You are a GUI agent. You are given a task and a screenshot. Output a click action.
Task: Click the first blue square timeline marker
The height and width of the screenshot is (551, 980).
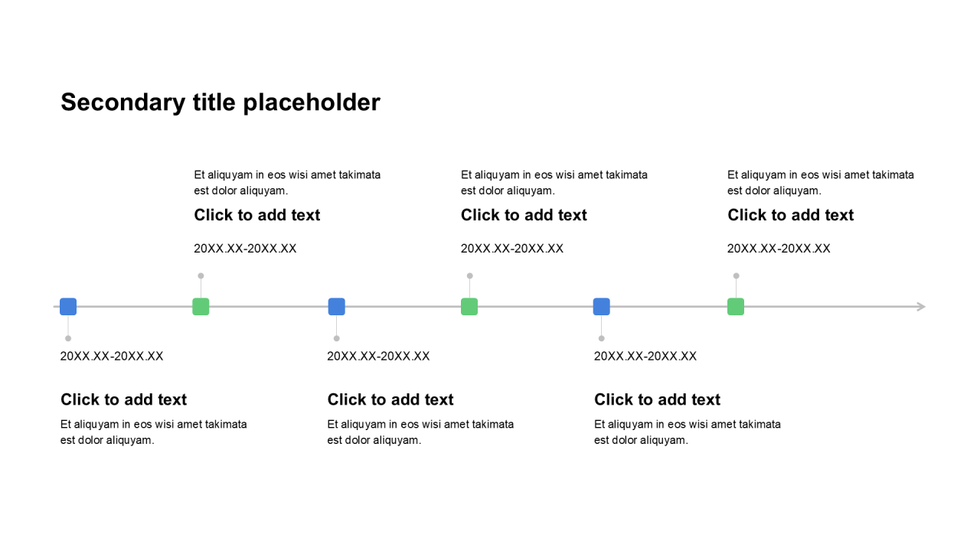click(x=68, y=307)
